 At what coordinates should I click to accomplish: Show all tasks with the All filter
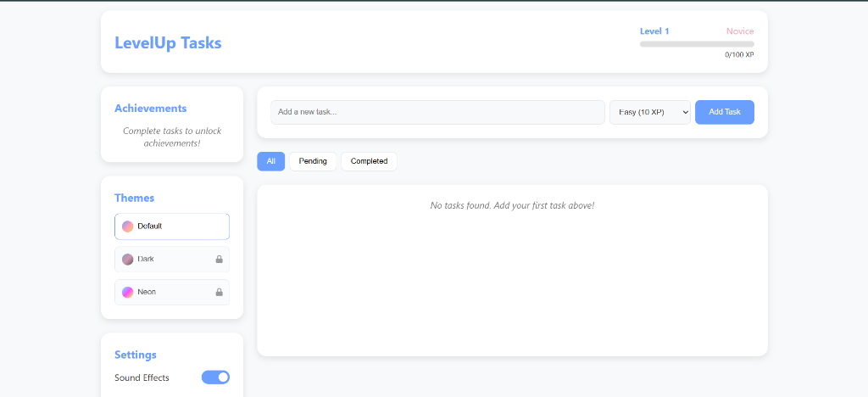coord(270,161)
